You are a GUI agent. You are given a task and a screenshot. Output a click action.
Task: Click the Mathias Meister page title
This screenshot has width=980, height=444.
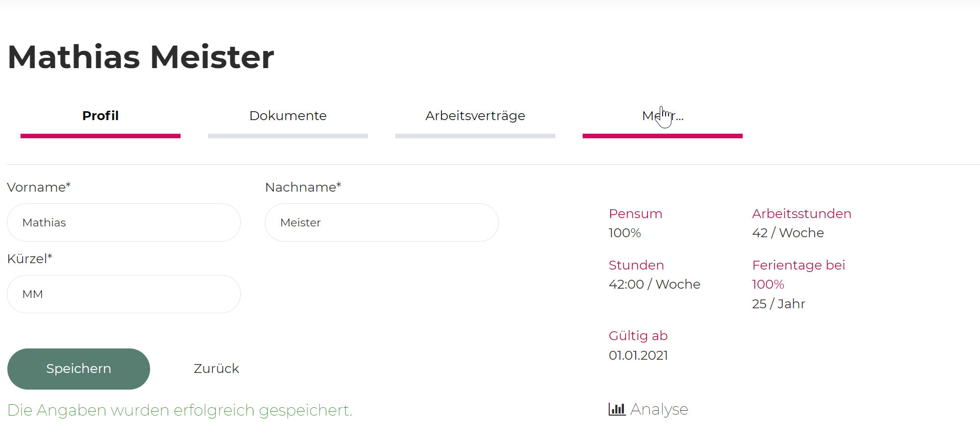[141, 57]
